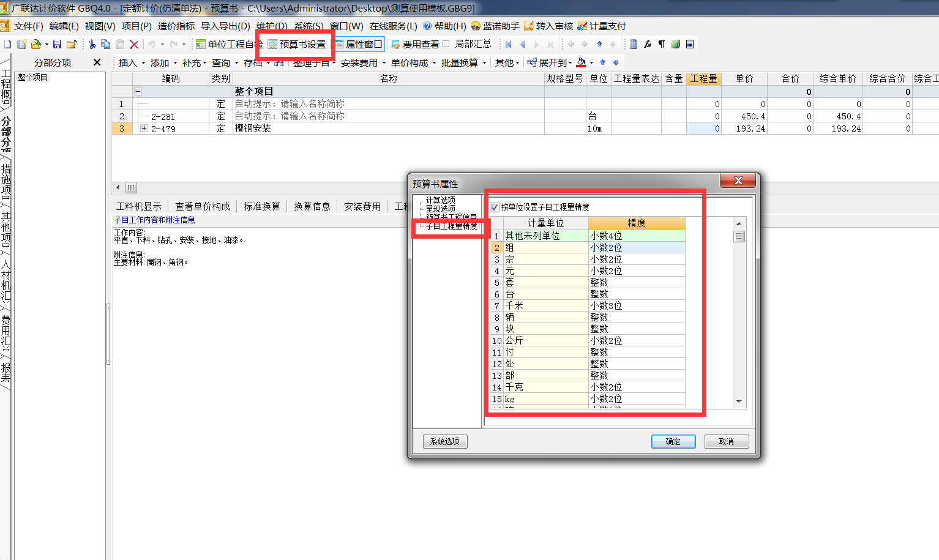Open 预算书设置 from toolbar
This screenshot has height=560, width=939.
297,44
